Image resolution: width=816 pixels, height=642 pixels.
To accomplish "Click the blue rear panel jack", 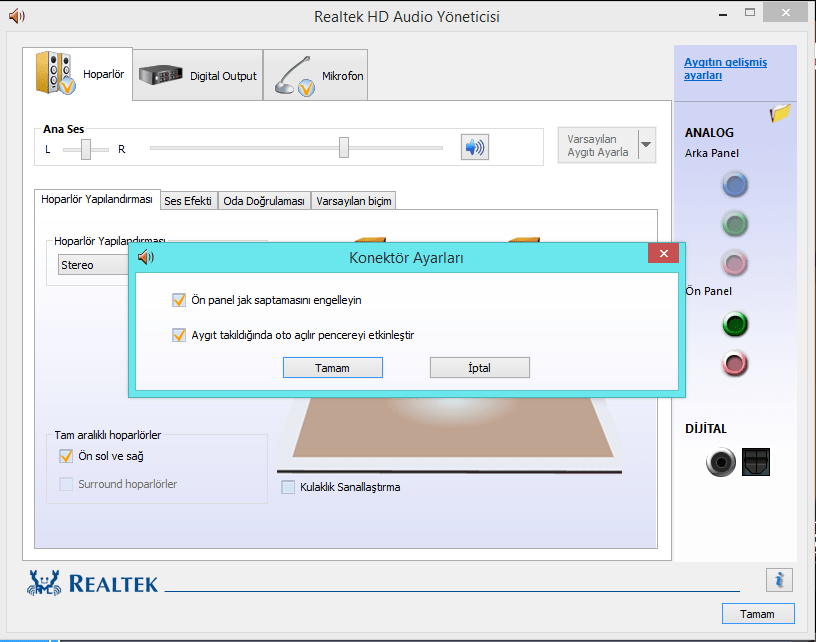I will [x=735, y=185].
